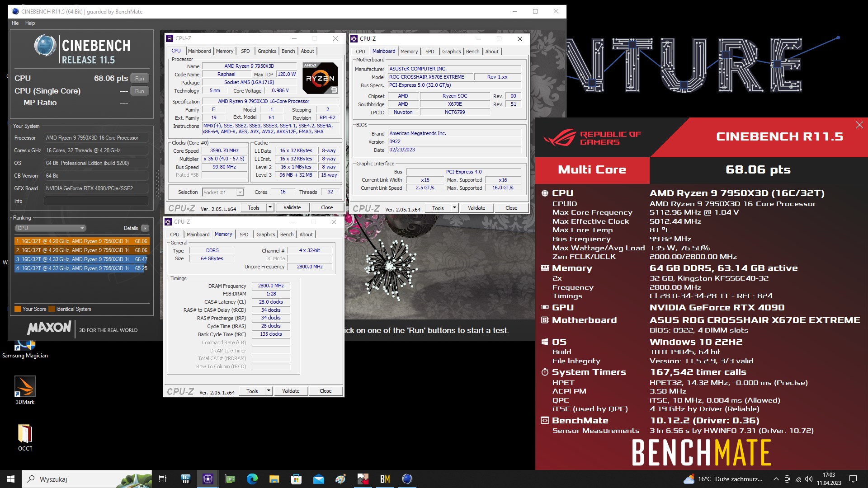Select ranking entry 4 with score 65.25
This screenshot has width=868, height=488.
coord(82,268)
